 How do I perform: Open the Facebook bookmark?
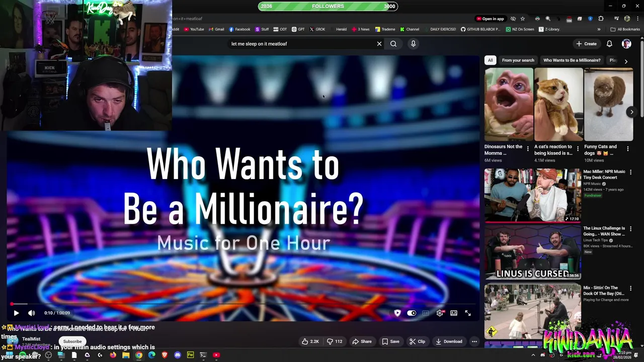[239, 29]
